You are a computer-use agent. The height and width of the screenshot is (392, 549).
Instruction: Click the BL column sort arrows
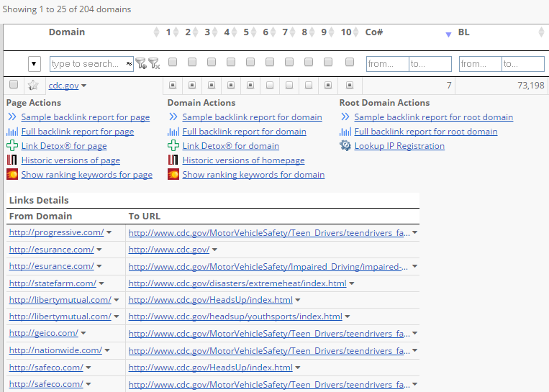pyautogui.click(x=541, y=32)
